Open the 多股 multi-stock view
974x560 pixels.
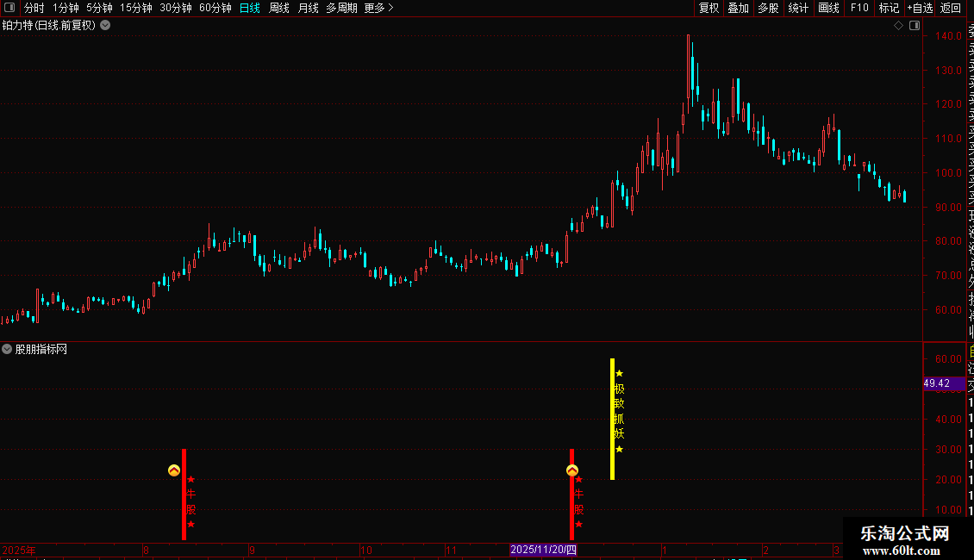point(768,8)
